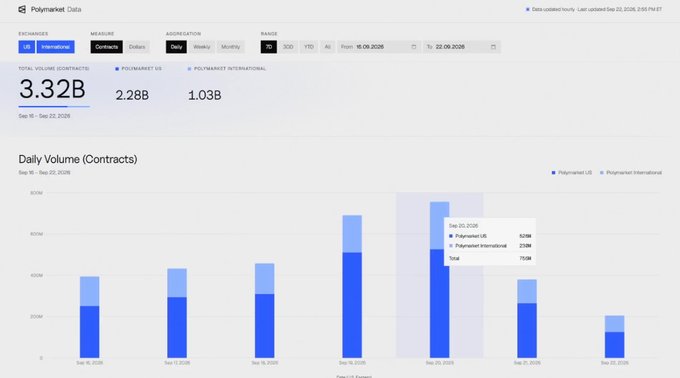The image size is (680, 378).
Task: Open the To date calendar icon
Action: [493, 47]
